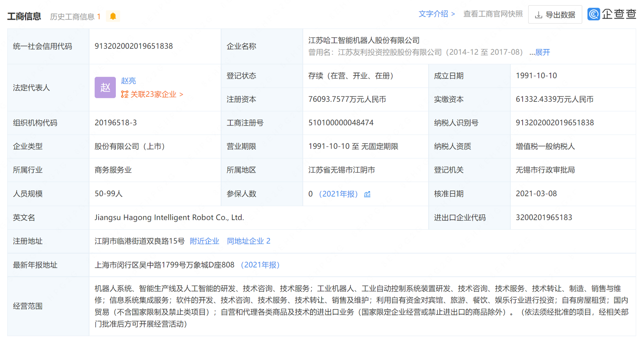Click registration number 510100000048474
Screen dimensions: 644x337
pos(341,123)
